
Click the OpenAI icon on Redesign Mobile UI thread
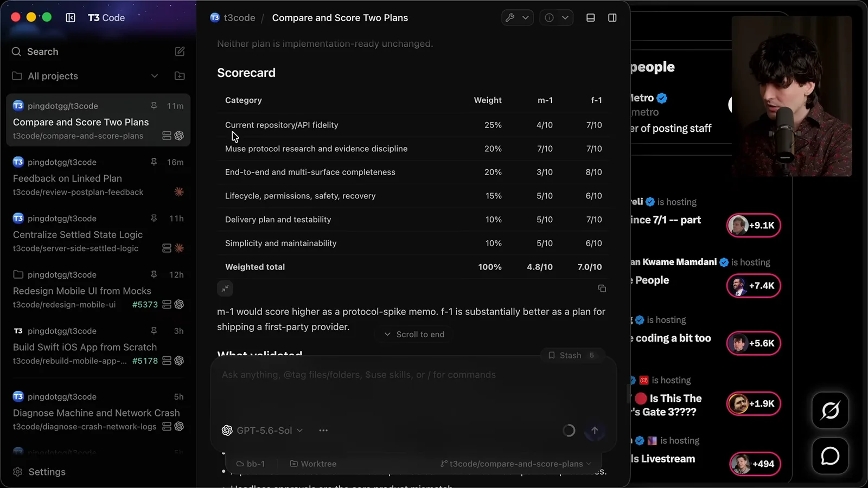point(179,305)
